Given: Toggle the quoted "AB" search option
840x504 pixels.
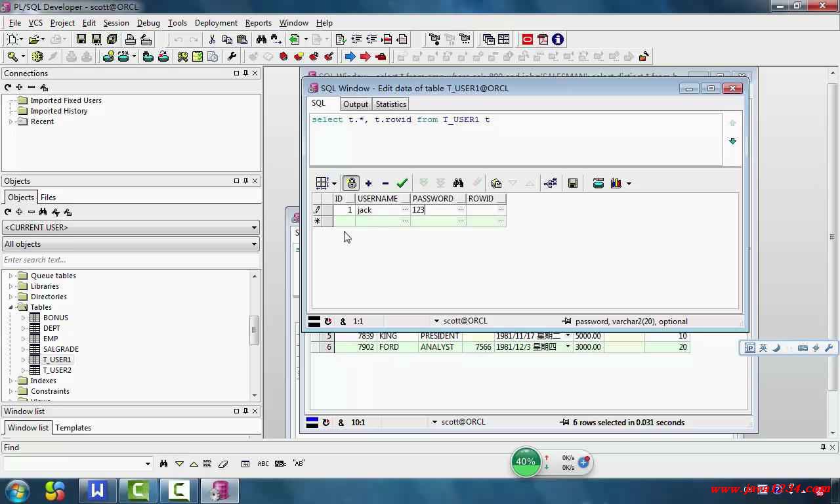Looking at the screenshot, I should click(x=299, y=463).
